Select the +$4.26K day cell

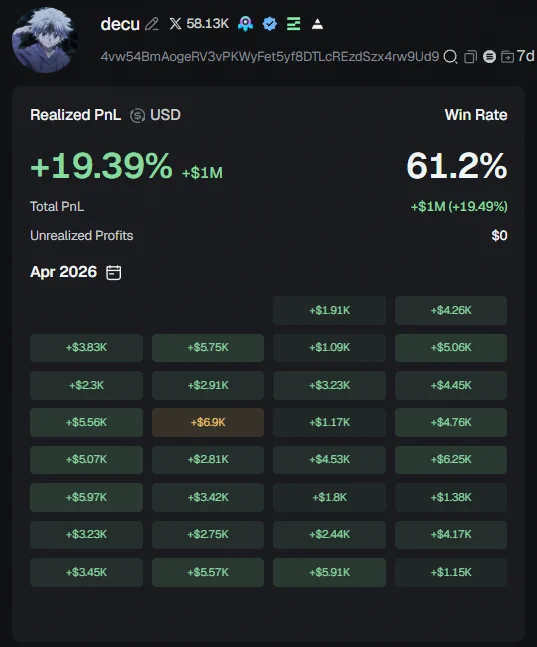click(451, 310)
